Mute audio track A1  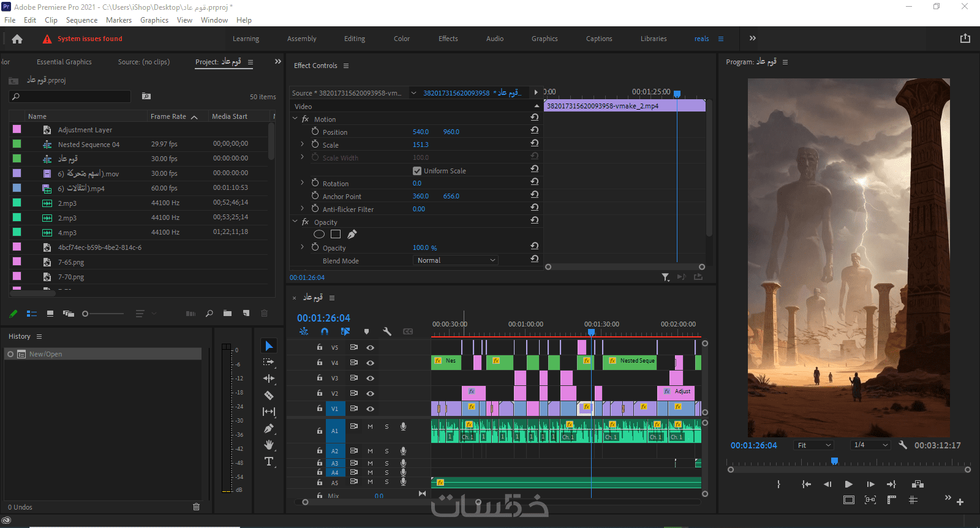370,426
